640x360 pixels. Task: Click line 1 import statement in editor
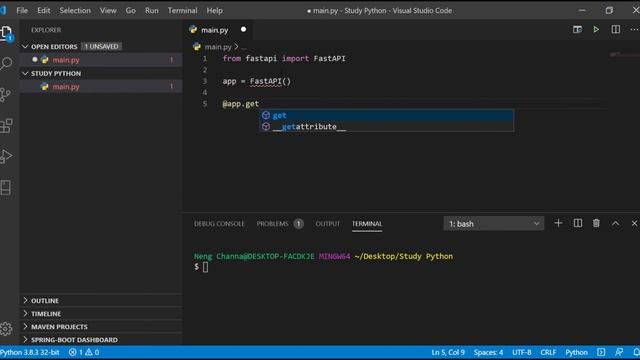tap(284, 58)
